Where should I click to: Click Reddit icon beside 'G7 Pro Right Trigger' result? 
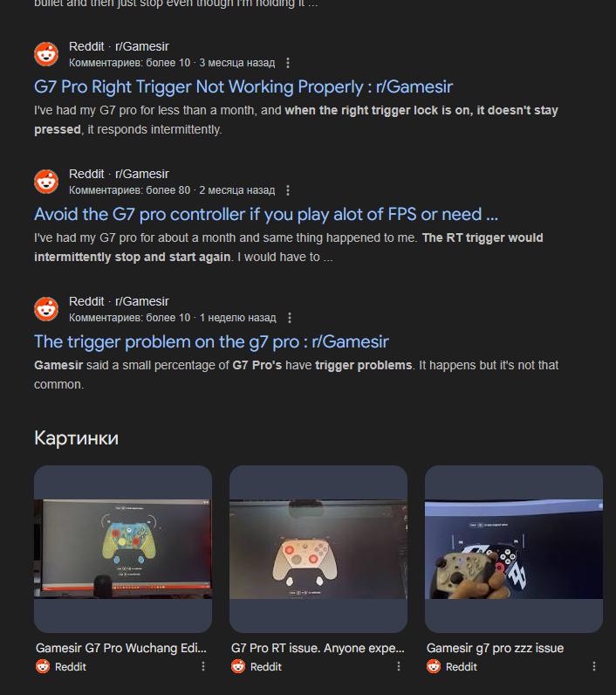click(46, 54)
